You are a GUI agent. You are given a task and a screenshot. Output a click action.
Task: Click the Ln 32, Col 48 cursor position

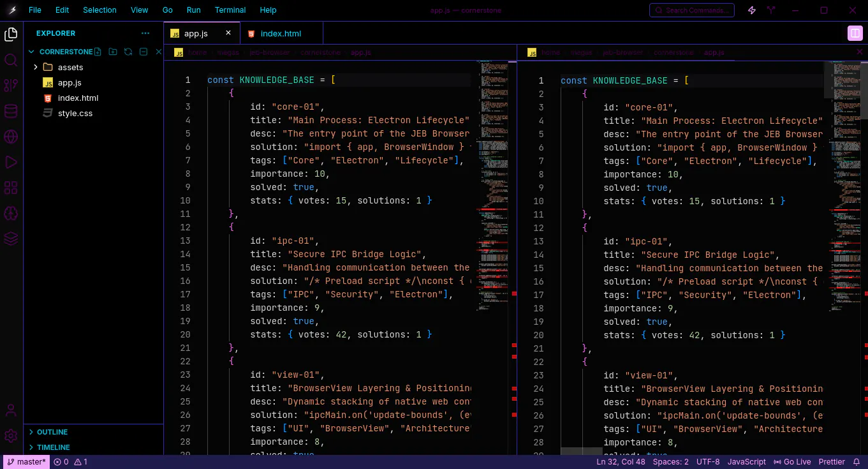pos(621,462)
